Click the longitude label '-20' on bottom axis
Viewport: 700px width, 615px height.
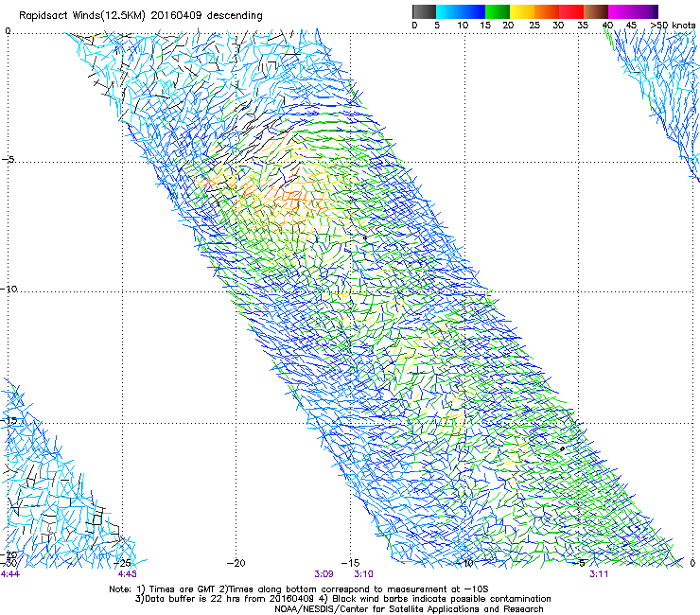tap(236, 563)
